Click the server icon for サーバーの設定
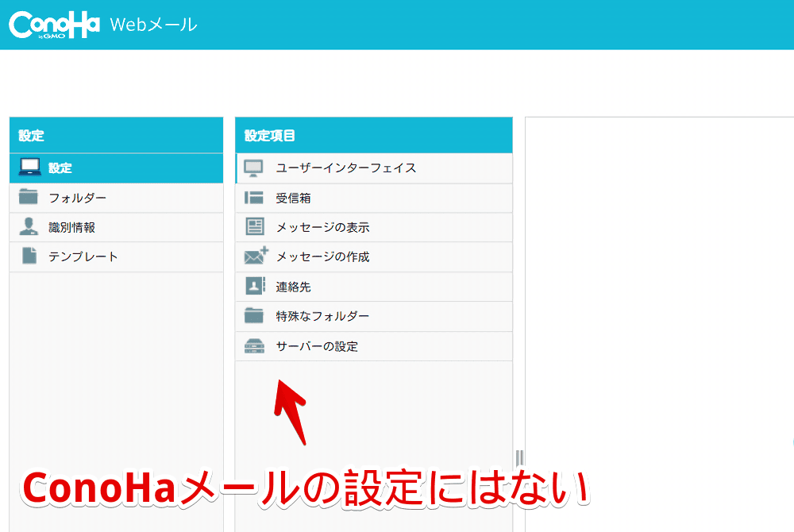Screen dimensions: 794x532 (254, 345)
